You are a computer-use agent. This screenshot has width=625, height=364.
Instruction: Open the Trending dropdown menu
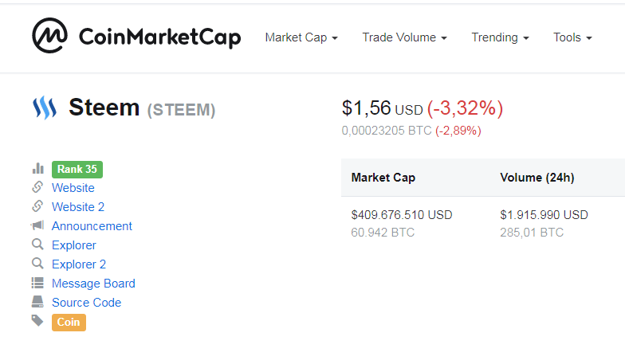coord(500,37)
